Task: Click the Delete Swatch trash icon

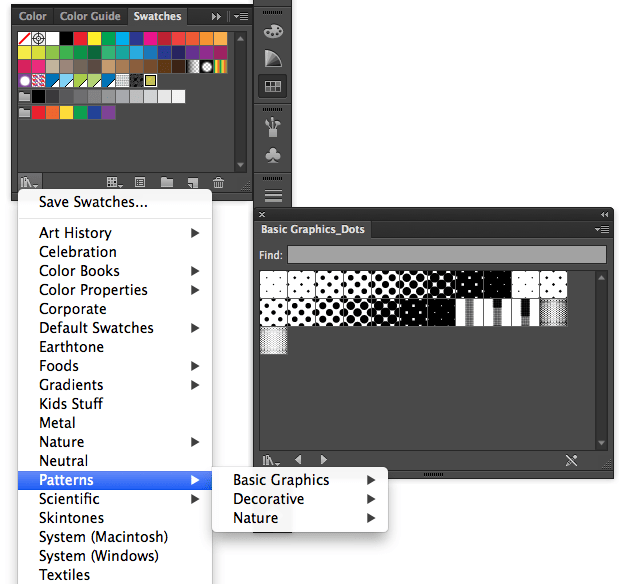Action: click(x=218, y=182)
